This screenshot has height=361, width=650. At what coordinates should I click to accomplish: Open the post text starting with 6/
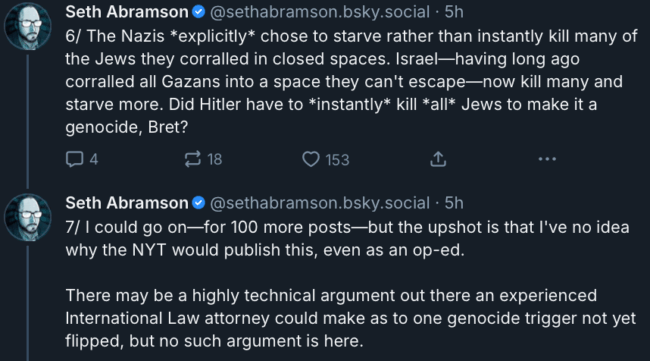pyautogui.click(x=351, y=82)
